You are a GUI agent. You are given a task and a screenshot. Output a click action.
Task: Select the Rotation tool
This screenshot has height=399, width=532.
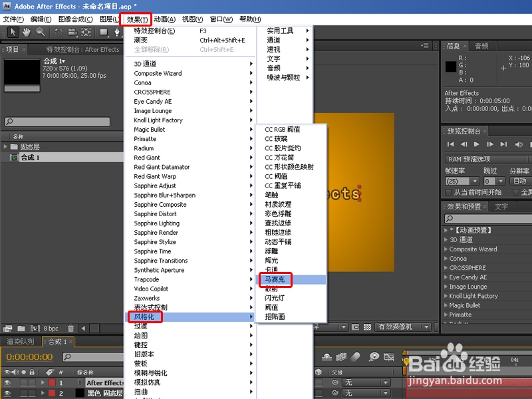(59, 32)
